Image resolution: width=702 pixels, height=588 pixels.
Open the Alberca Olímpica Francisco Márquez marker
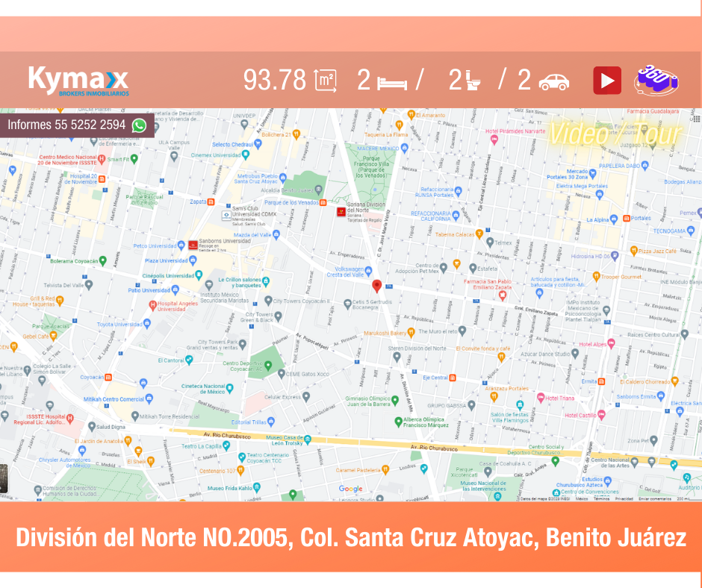[x=398, y=421]
